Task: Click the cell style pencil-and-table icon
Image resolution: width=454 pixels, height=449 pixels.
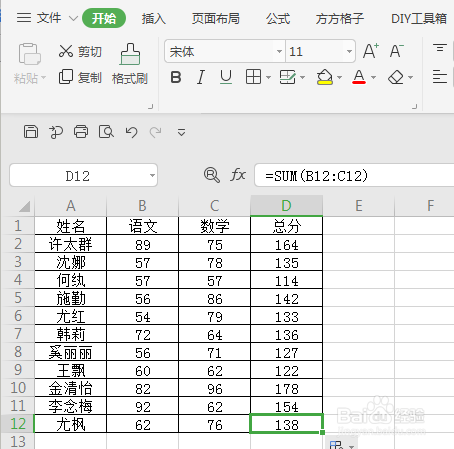Action: 287,77
